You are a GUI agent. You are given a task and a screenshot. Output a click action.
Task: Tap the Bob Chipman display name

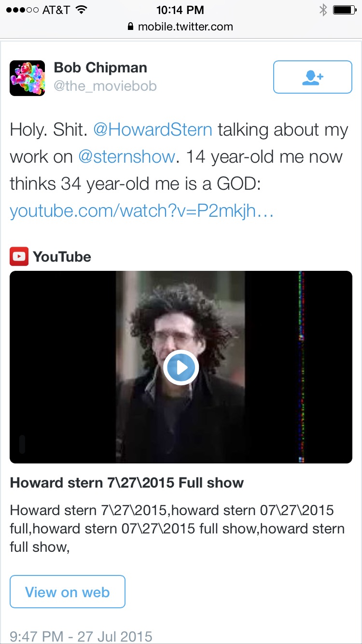100,68
